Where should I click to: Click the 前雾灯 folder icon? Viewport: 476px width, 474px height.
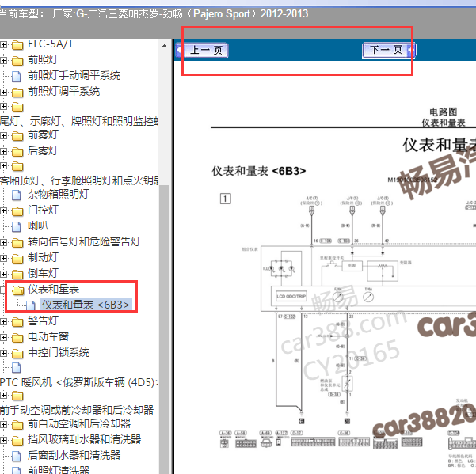pos(17,136)
